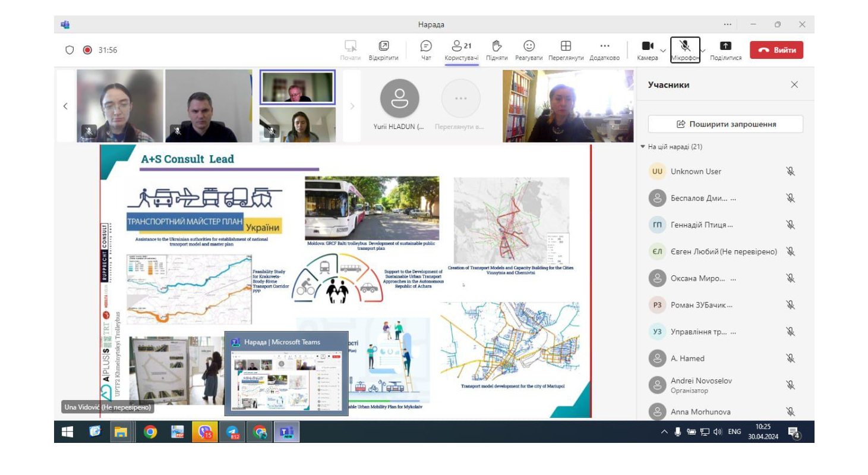Click the shield meeting security icon
Viewport: 868px width, 475px height.
point(70,50)
